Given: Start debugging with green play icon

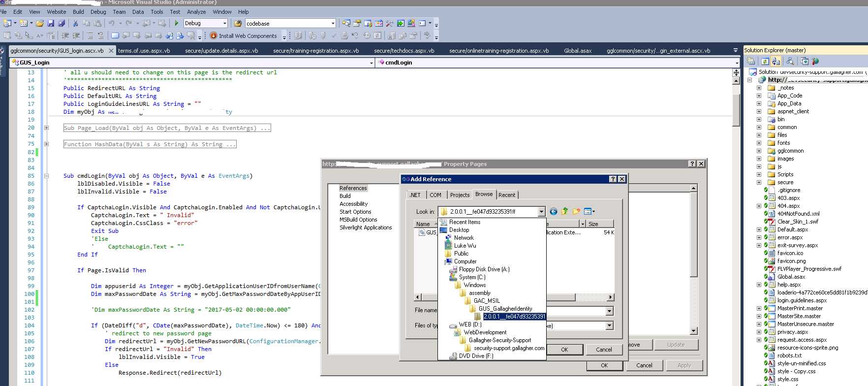Looking at the screenshot, I should (x=177, y=23).
